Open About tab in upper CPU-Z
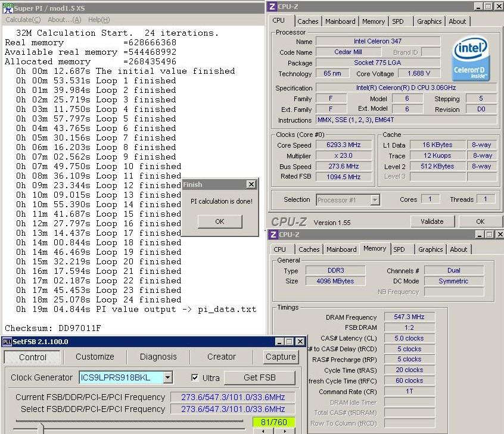This screenshot has width=504, height=434. [x=457, y=21]
